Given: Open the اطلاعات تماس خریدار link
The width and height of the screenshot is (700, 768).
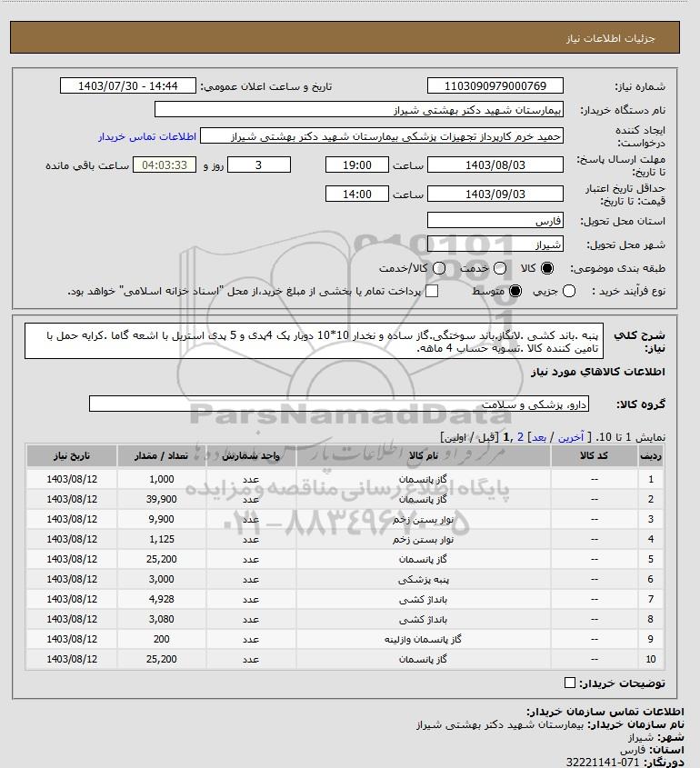Looking at the screenshot, I should click(147, 136).
